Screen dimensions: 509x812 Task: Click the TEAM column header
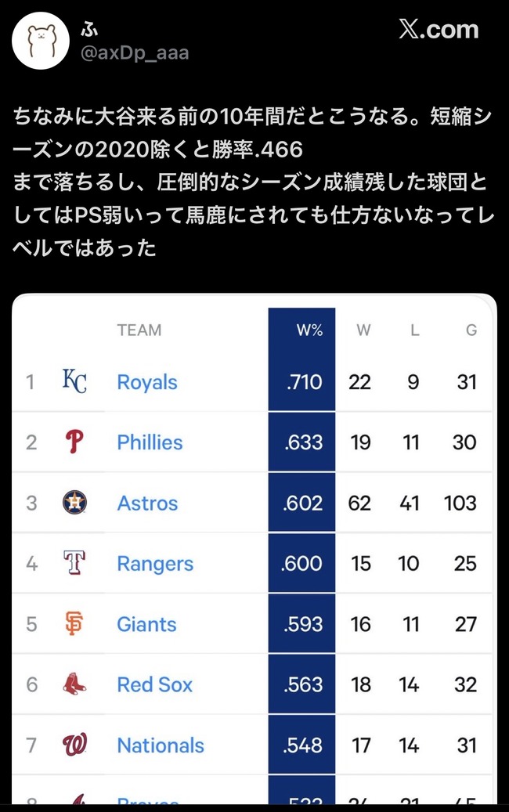pyautogui.click(x=139, y=330)
